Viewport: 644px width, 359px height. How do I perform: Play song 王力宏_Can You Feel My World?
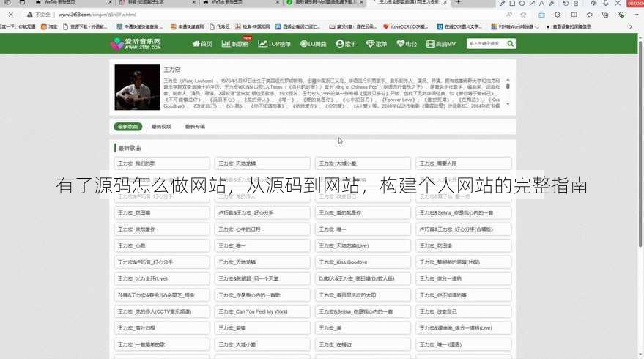[262, 311]
